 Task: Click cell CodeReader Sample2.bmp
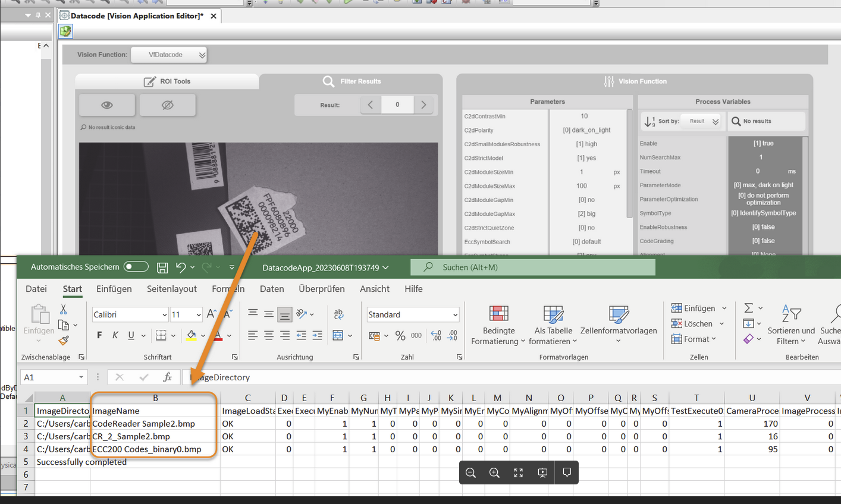[155, 424]
